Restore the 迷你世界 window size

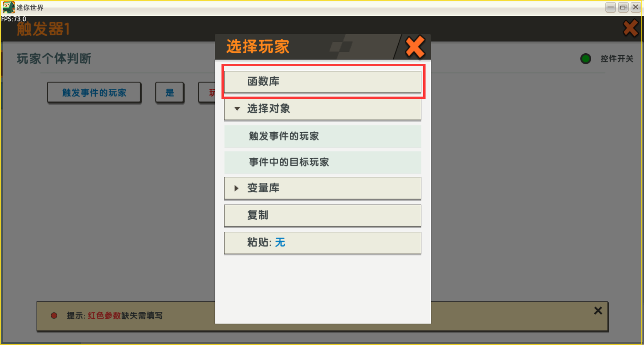(x=623, y=7)
